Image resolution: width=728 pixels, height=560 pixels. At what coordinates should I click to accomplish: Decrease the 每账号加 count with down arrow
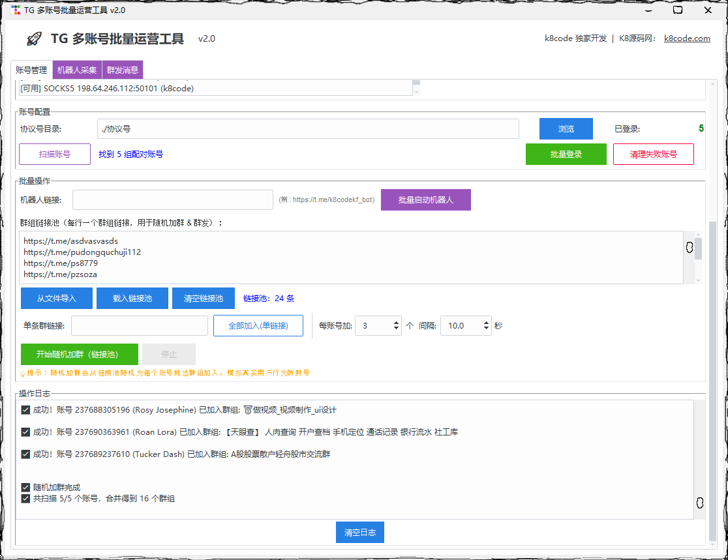396,329
